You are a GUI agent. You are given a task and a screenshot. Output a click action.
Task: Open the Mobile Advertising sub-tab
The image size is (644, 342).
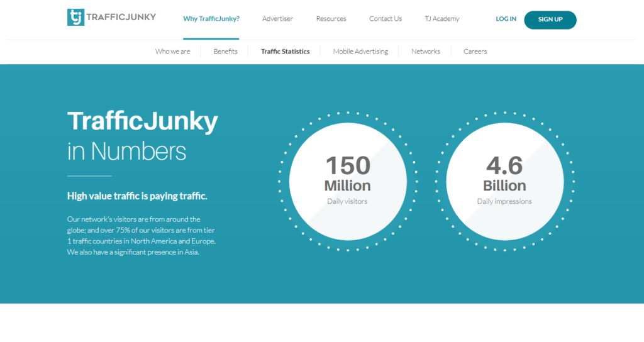(x=360, y=52)
